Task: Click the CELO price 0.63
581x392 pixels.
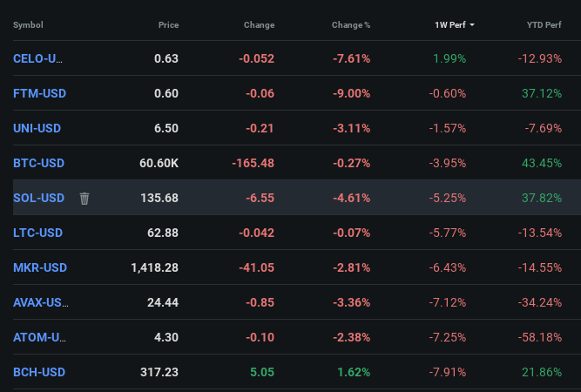Action: coord(166,58)
